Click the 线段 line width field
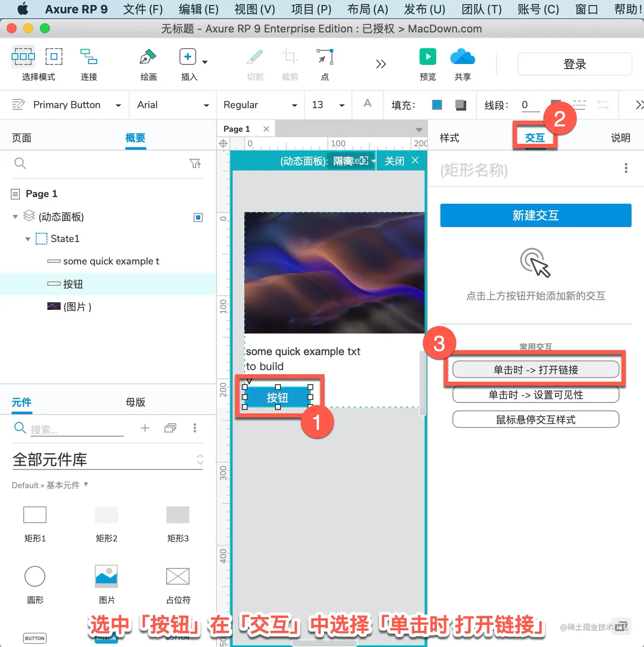The height and width of the screenshot is (647, 644). tap(531, 105)
